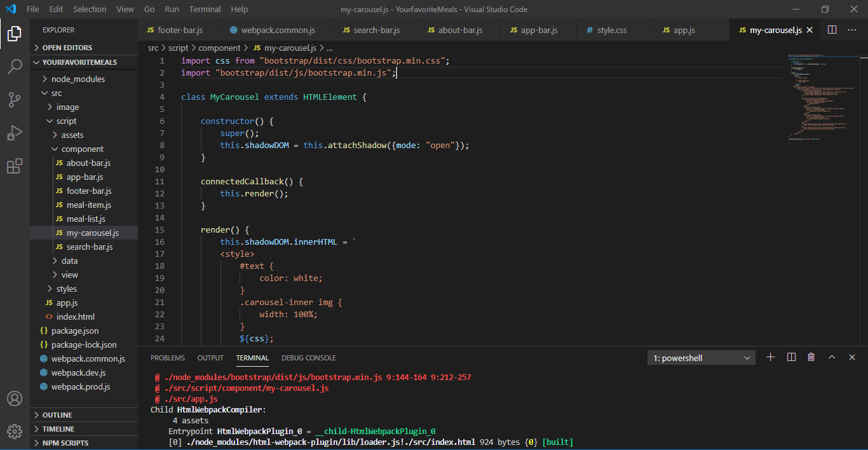Viewport: 868px width, 450px height.
Task: Open the Search view in activity bar
Action: [x=15, y=66]
